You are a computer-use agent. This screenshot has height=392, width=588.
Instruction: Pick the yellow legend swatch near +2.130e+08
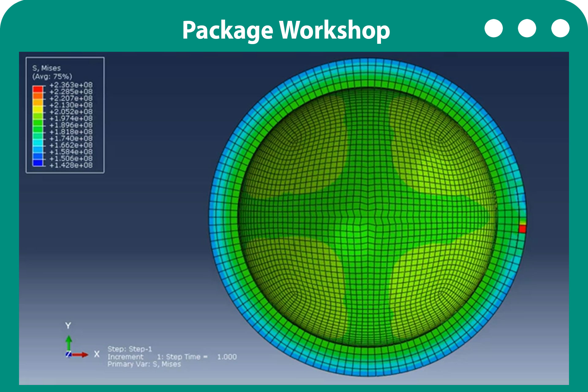coord(38,109)
